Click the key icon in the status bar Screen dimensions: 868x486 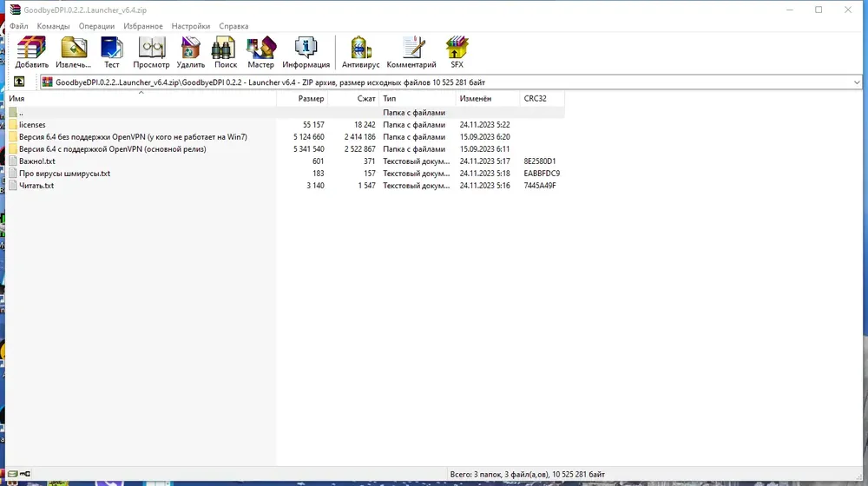(x=25, y=474)
